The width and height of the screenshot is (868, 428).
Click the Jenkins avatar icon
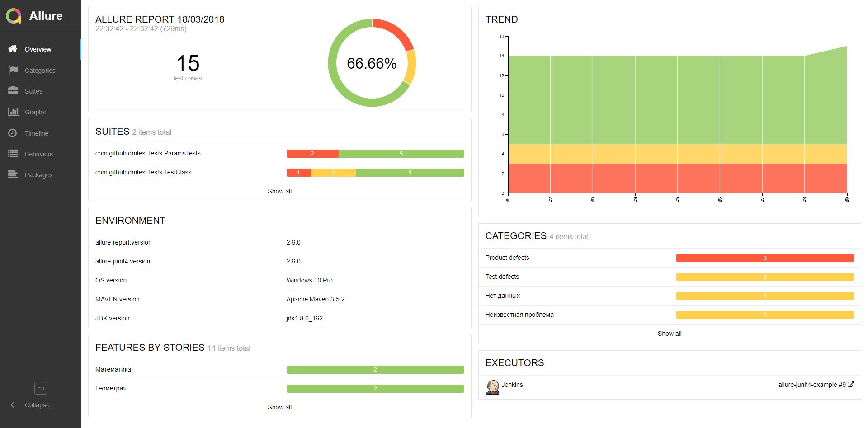pyautogui.click(x=492, y=387)
